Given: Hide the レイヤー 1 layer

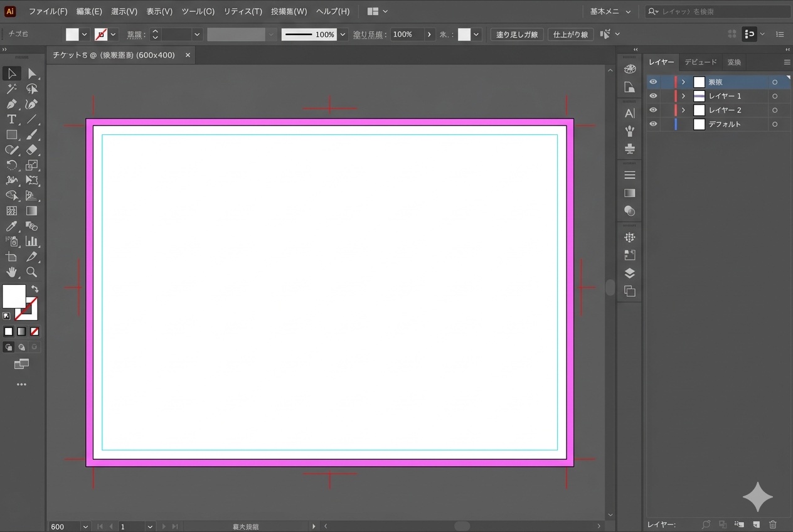Looking at the screenshot, I should [653, 96].
